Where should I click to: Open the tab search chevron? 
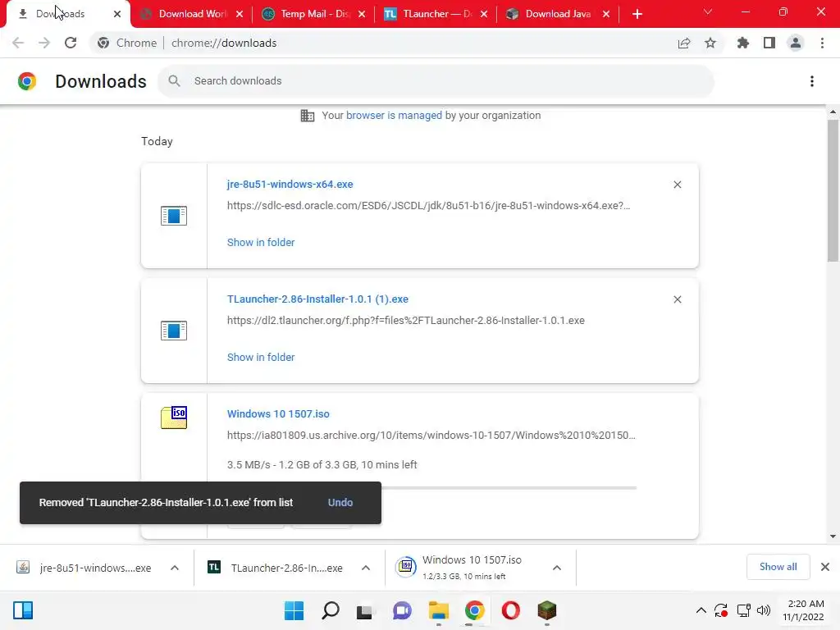708,11
